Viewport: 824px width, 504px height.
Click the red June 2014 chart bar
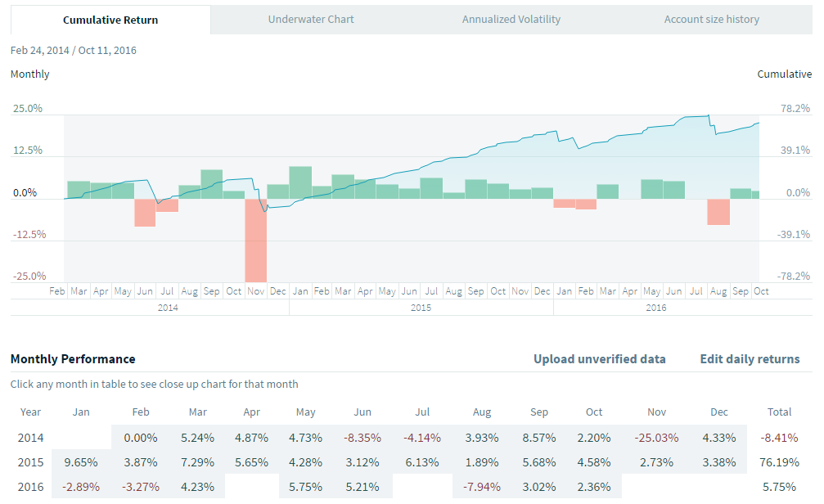click(x=145, y=212)
